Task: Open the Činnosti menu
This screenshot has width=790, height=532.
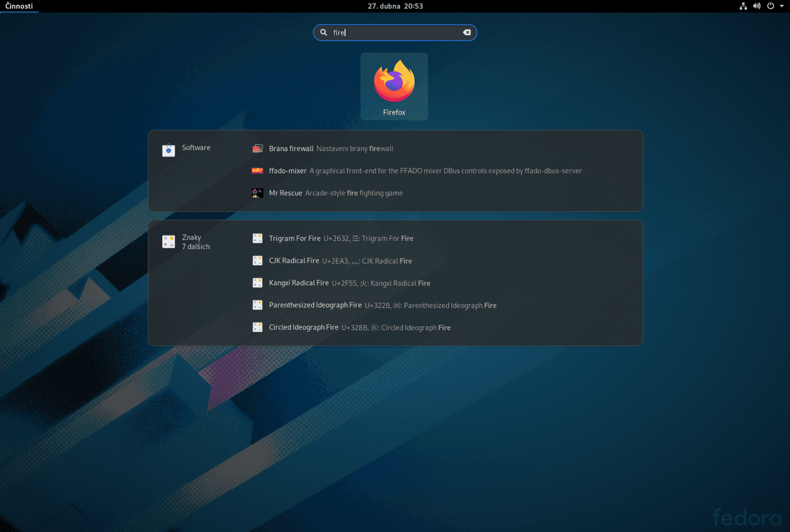Action: (19, 6)
